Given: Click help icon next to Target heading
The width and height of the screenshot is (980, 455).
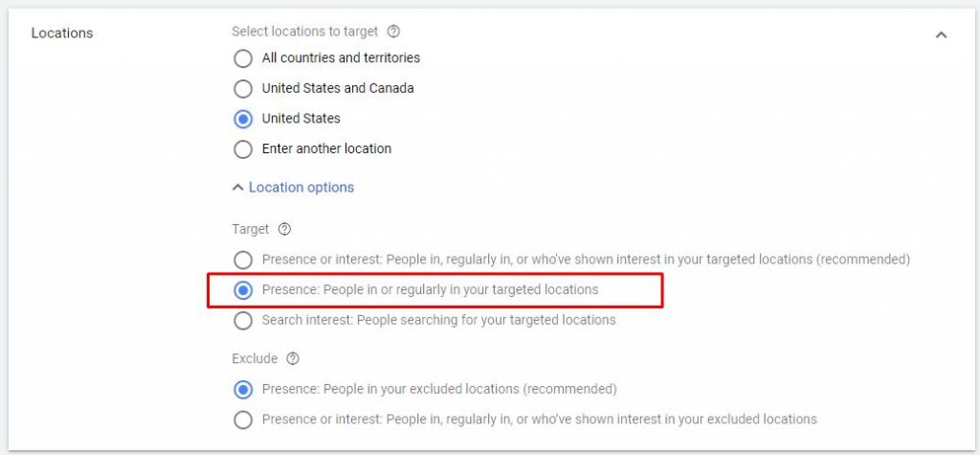Looking at the screenshot, I should click(284, 230).
